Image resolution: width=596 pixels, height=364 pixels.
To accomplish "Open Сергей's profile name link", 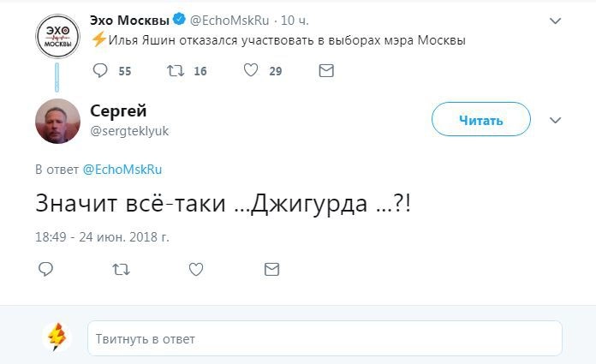I will point(118,110).
